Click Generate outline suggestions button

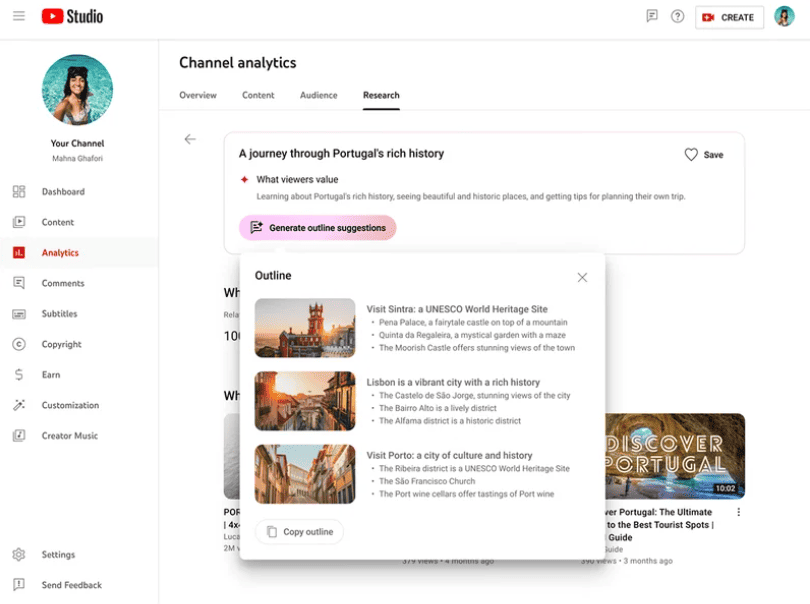pos(317,228)
